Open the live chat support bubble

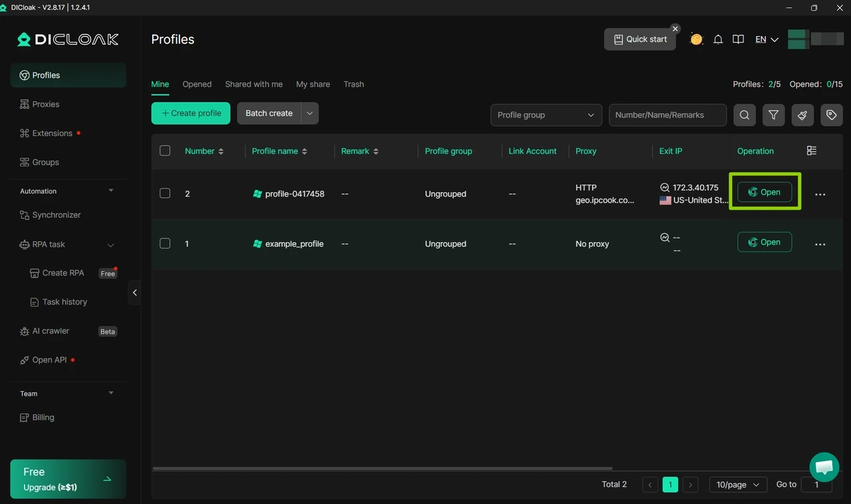(824, 467)
